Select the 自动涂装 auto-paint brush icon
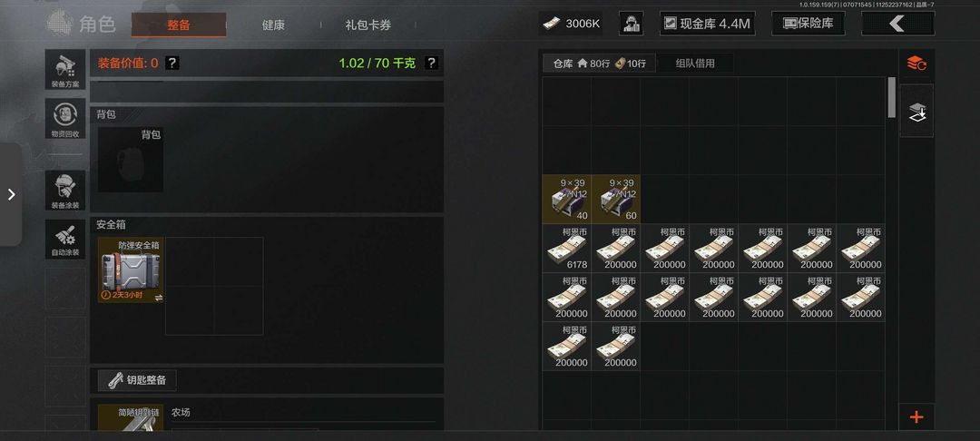980x441 pixels. (x=65, y=240)
